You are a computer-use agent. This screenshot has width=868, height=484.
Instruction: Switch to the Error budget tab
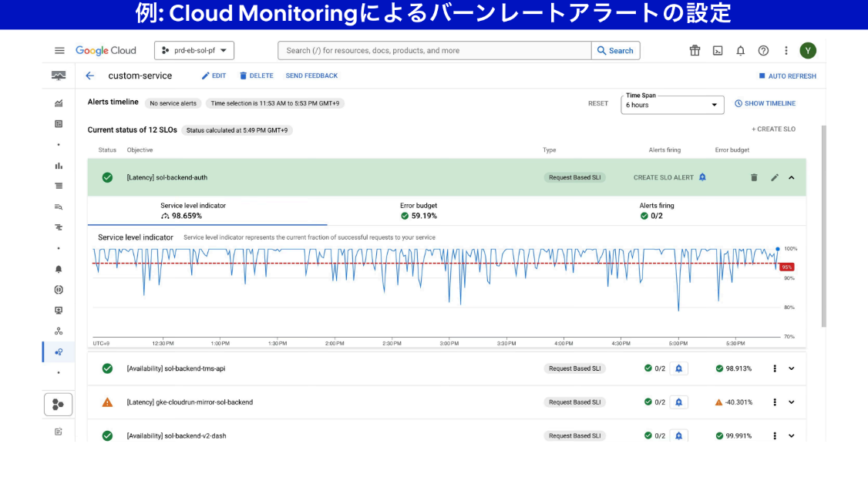tap(419, 211)
